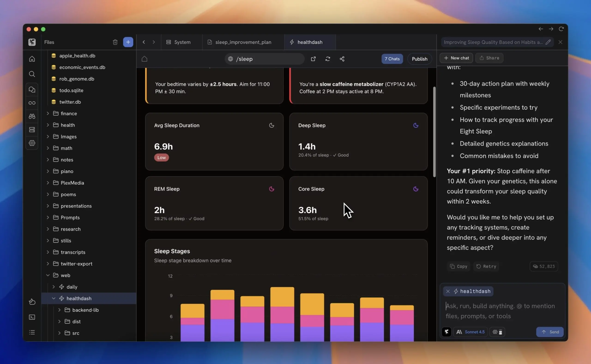Open the search icon in left sidebar
The width and height of the screenshot is (591, 364).
click(32, 74)
